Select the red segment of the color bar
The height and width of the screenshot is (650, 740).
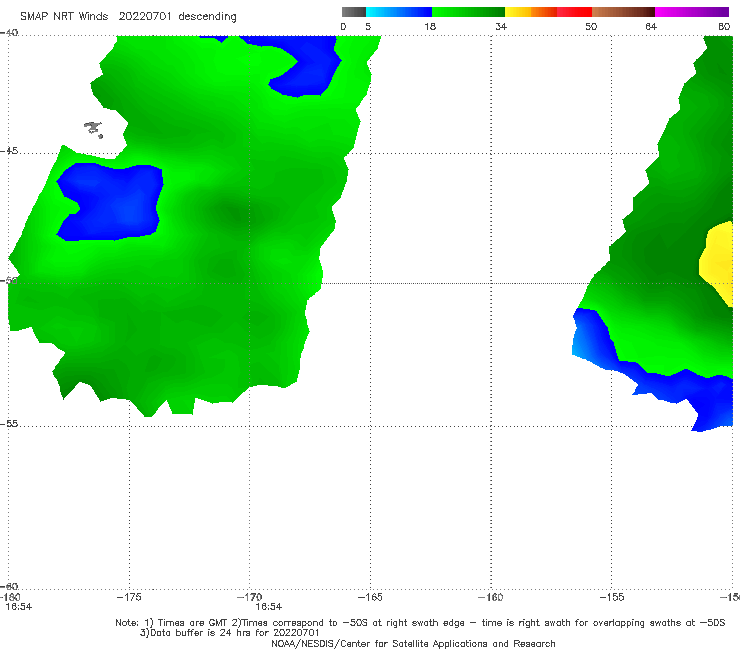(574, 12)
